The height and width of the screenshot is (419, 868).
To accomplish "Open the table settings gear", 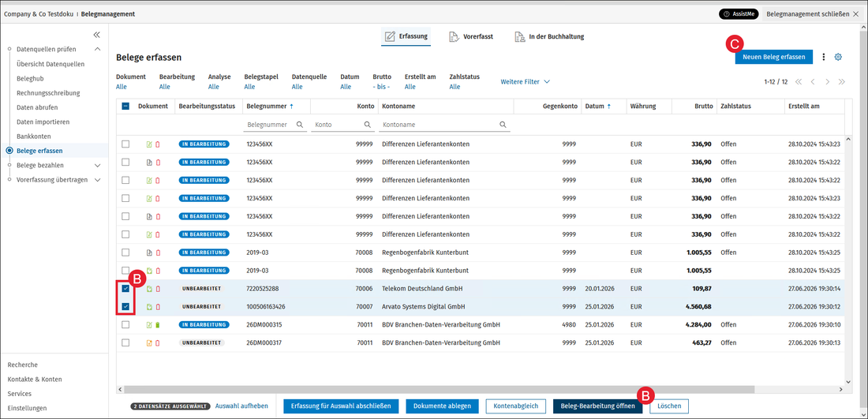I will point(838,57).
